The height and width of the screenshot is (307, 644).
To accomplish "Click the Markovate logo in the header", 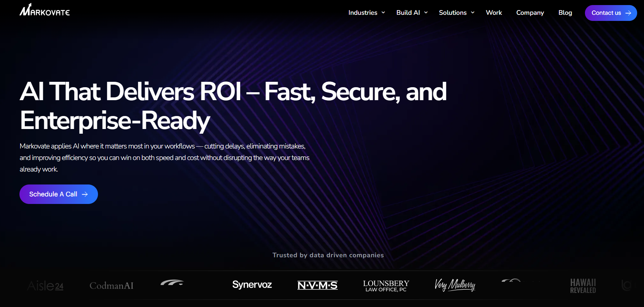I will 45,10.
